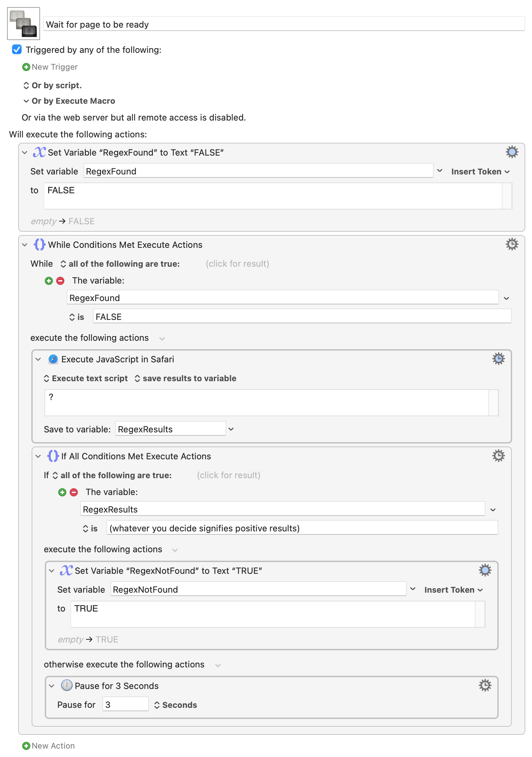Image resolution: width=532 pixels, height=757 pixels.
Task: Toggle Or by script option
Action: pos(53,86)
